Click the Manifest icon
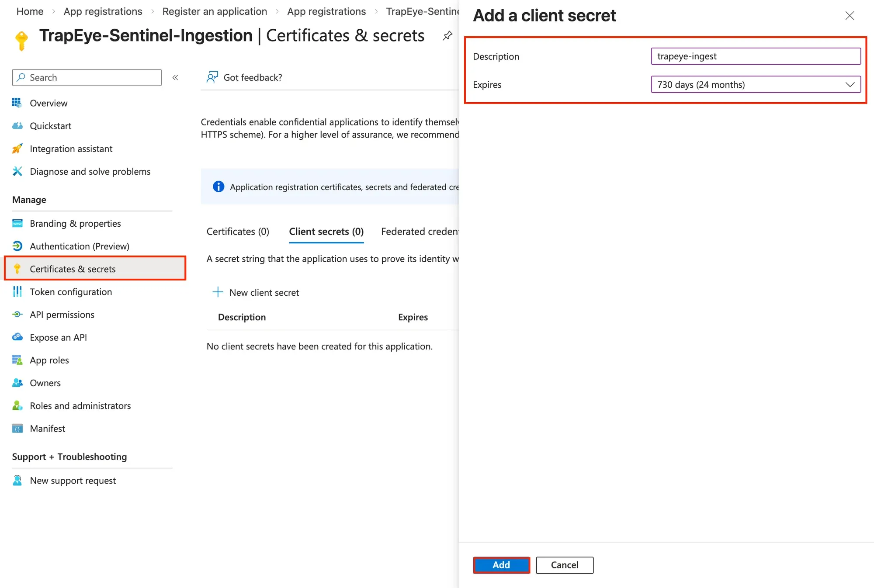Screen dimensions: 874x588 (x=17, y=428)
